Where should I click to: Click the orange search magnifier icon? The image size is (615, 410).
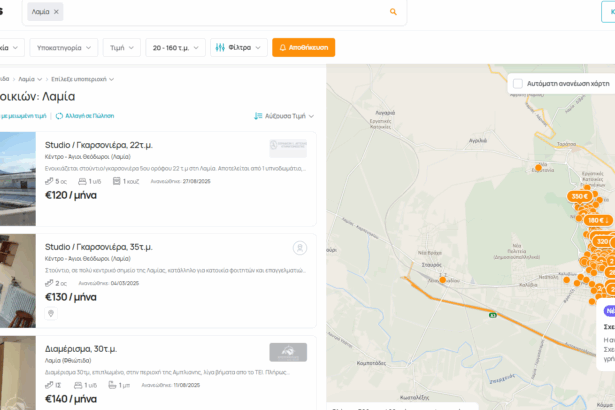[x=393, y=12]
